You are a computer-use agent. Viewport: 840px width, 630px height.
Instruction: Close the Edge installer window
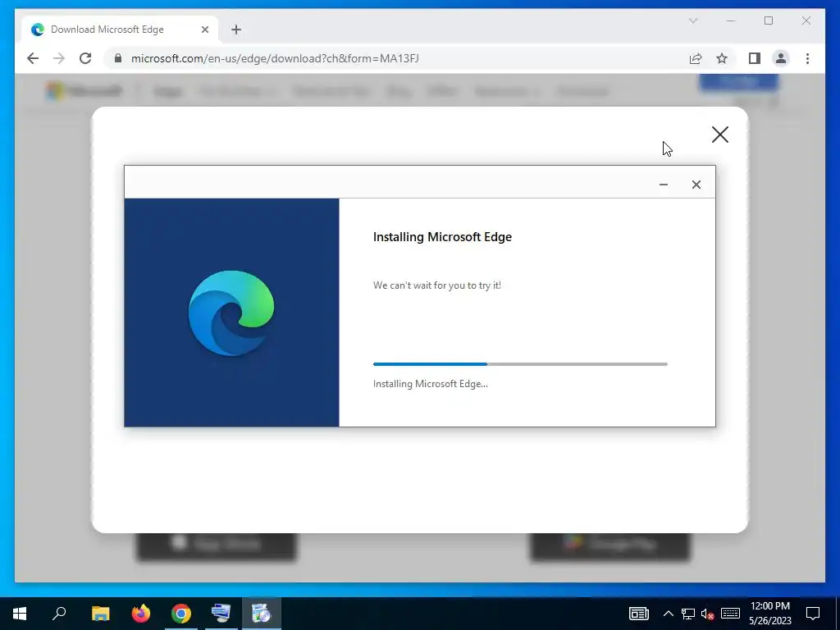(696, 185)
